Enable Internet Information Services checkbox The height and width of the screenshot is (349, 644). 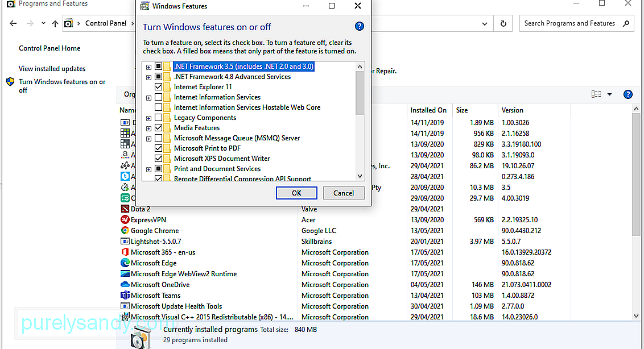(159, 97)
